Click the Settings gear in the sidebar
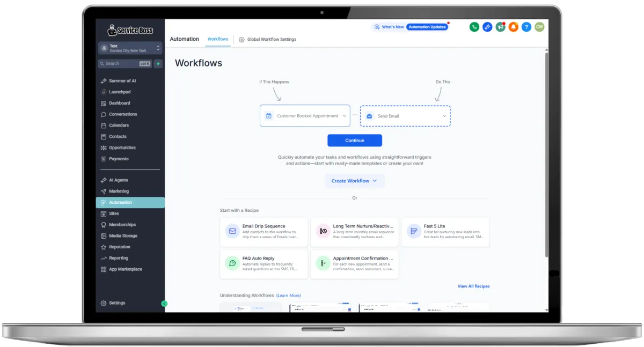The width and height of the screenshot is (644, 347). (x=104, y=303)
